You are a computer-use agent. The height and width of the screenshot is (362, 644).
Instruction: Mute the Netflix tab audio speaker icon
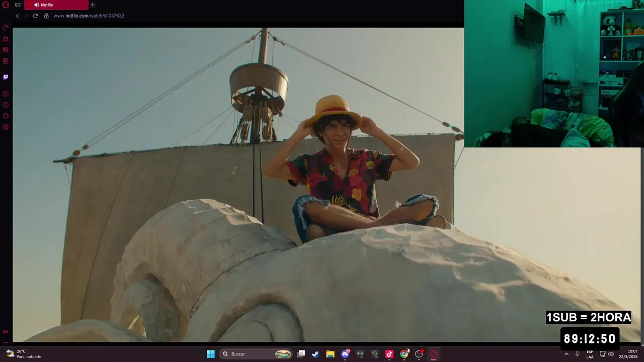[37, 5]
